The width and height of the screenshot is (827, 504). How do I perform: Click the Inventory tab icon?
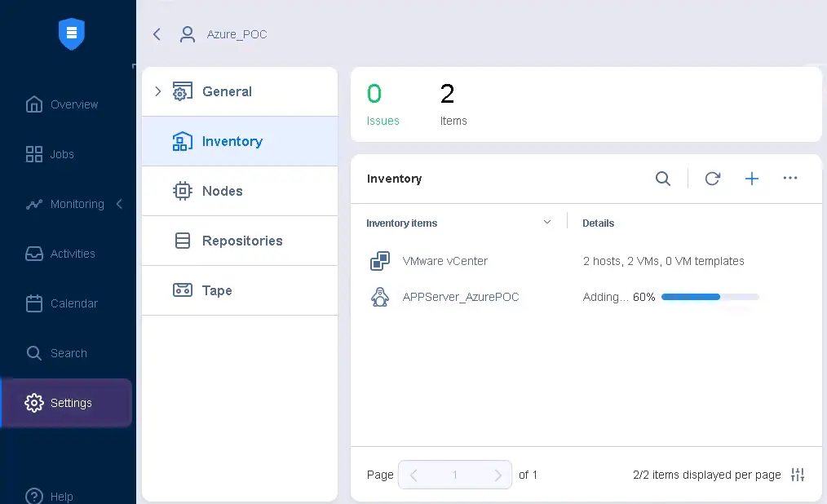[183, 141]
